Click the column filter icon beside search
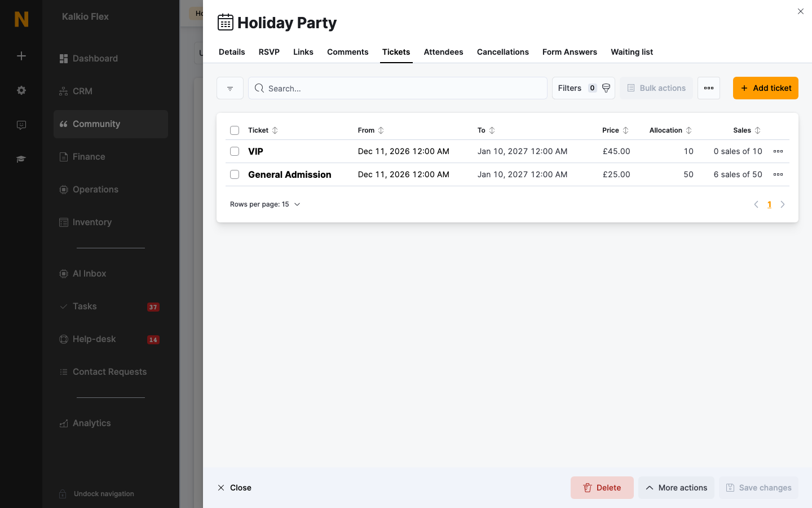This screenshot has height=508, width=812. tap(230, 88)
